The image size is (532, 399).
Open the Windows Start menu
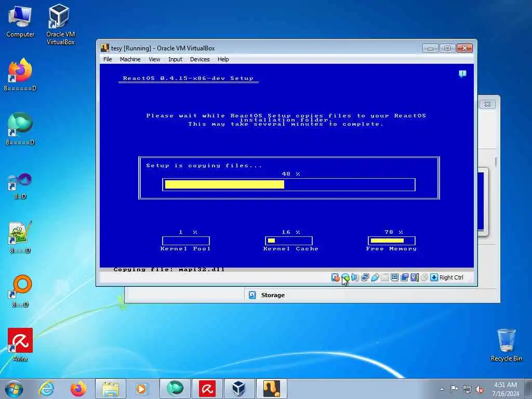coord(14,389)
